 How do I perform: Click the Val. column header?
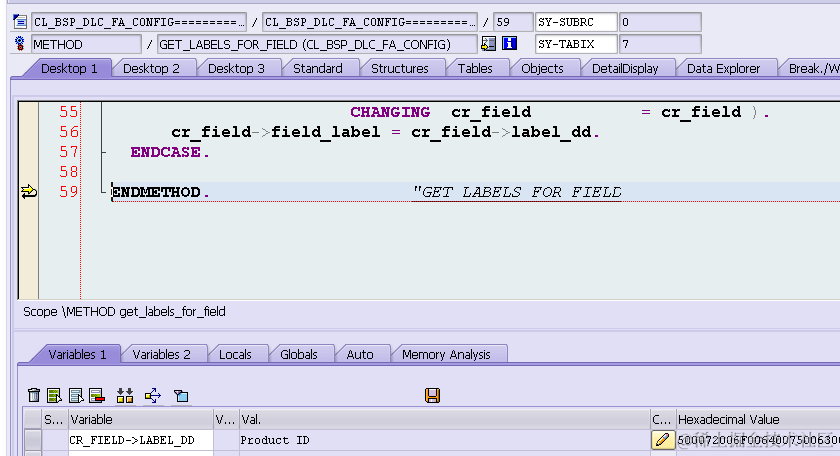(444, 419)
